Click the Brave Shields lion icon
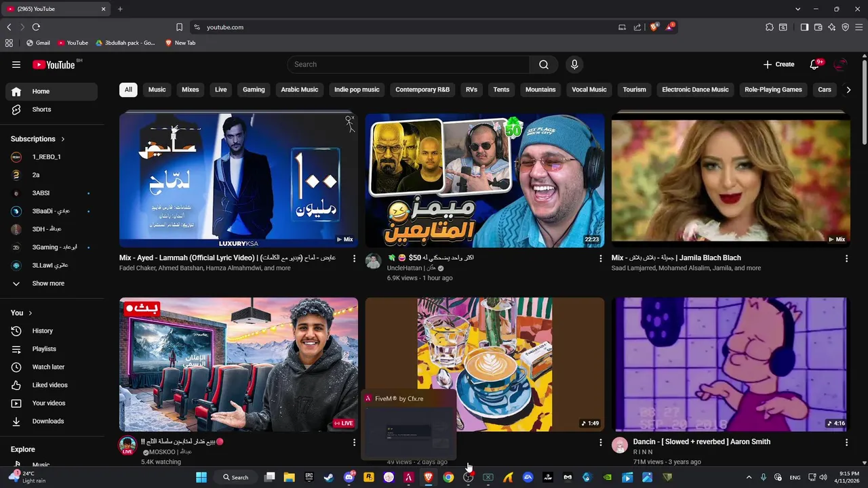 click(654, 27)
